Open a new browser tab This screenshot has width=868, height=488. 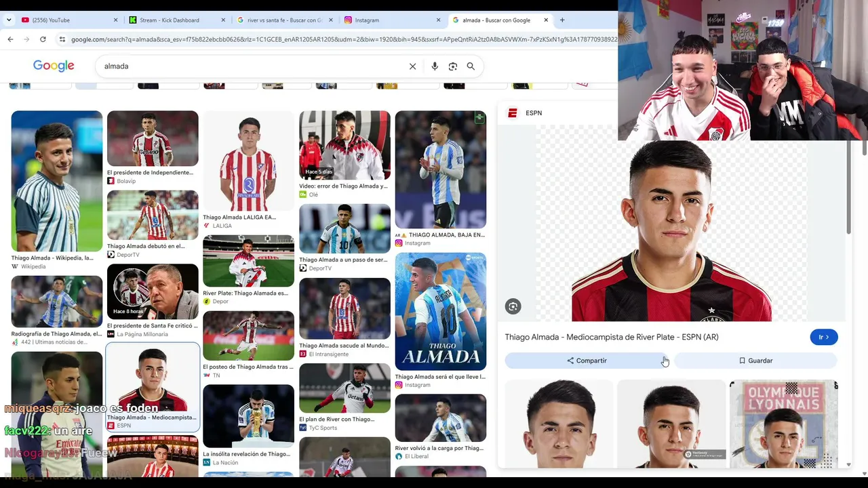(562, 20)
